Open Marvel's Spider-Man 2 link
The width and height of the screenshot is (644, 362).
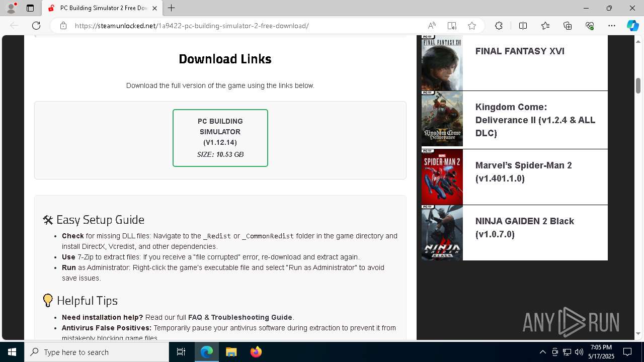(x=524, y=172)
